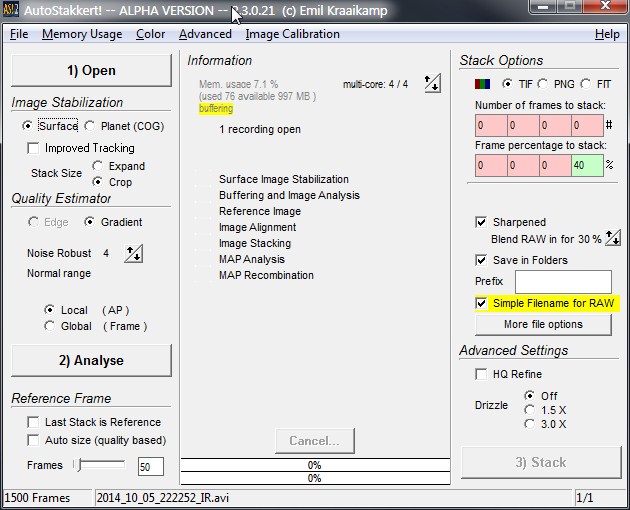
Task: Click the RGB color bars icon
Action: click(484, 84)
